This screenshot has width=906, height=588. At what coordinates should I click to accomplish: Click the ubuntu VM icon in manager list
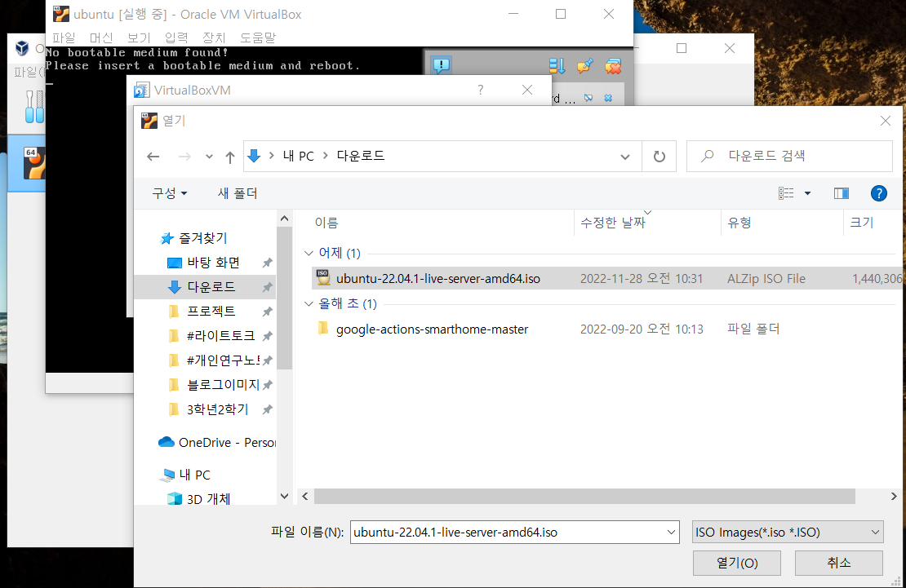[33, 163]
